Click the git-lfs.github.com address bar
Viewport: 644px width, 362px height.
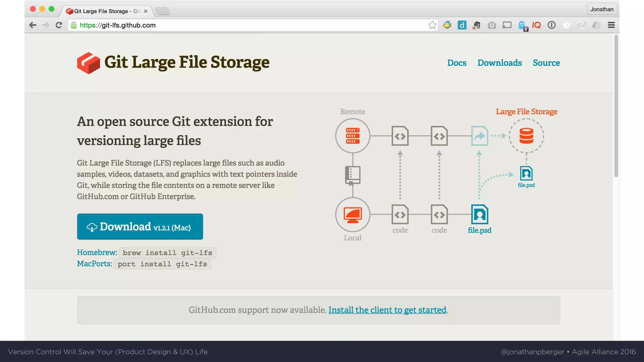252,25
